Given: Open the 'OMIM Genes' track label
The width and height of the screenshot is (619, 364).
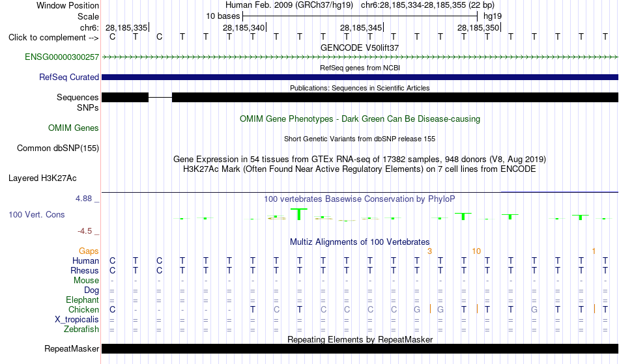Looking at the screenshot, I should (74, 128).
